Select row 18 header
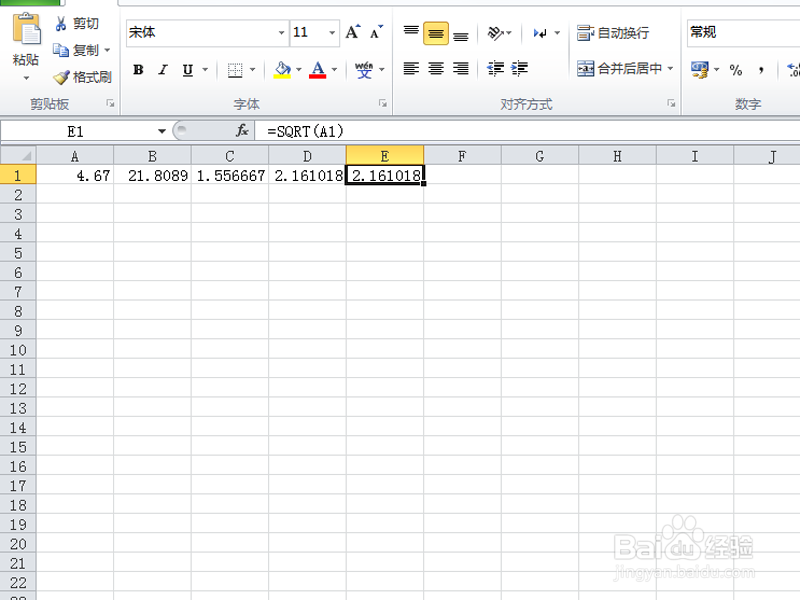Screen dimensions: 800x600 [18, 505]
